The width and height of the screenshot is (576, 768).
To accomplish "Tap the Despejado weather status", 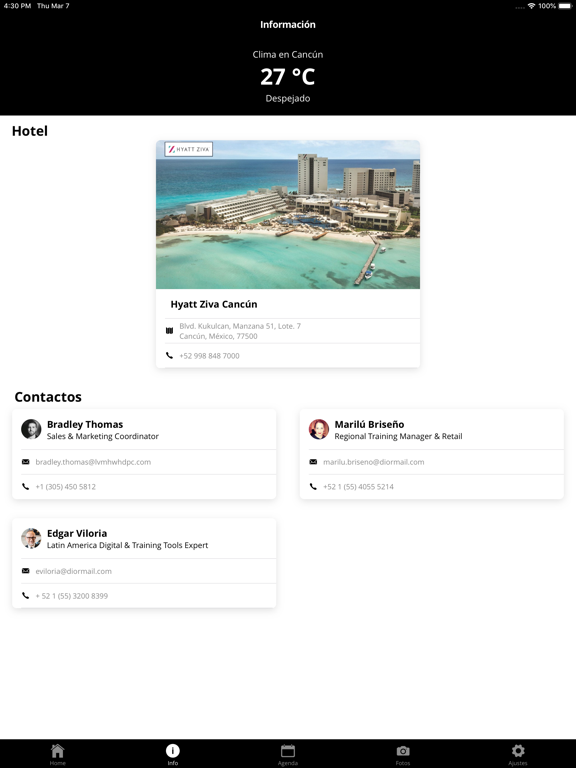I will [288, 98].
